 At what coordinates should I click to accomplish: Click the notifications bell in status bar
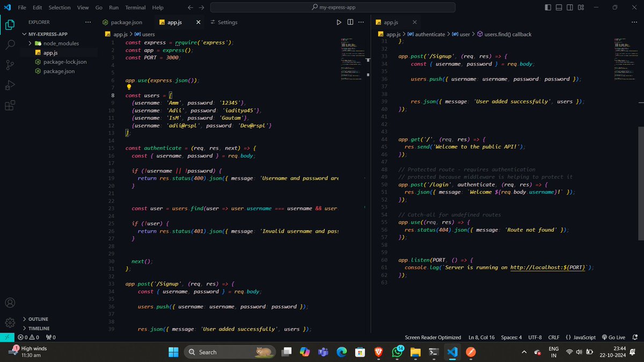(636, 337)
